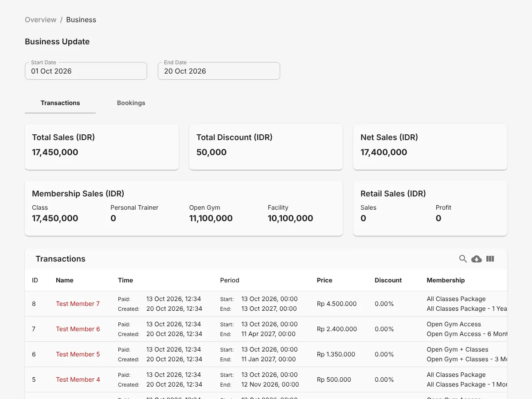Image resolution: width=532 pixels, height=399 pixels.
Task: Click the Period column header
Action: click(x=230, y=280)
